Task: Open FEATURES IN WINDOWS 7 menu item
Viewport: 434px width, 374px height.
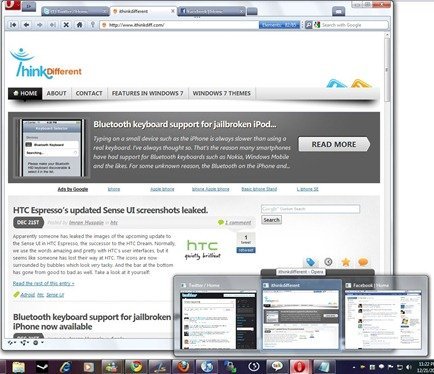Action: point(147,94)
